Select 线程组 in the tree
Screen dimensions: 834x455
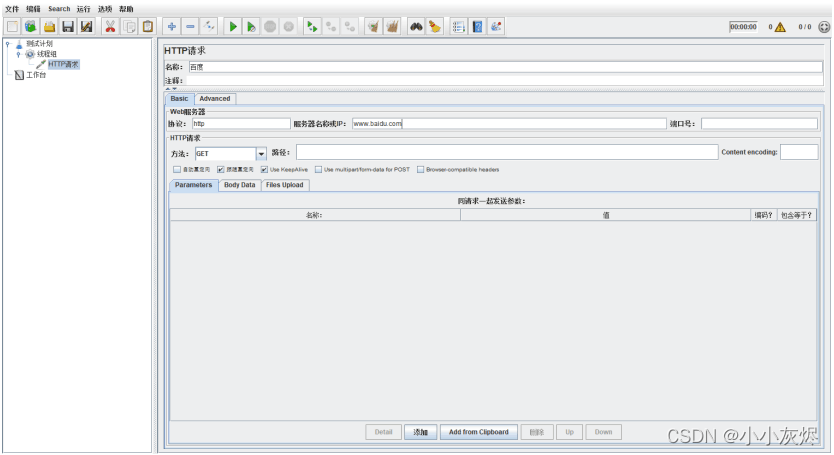(47, 54)
